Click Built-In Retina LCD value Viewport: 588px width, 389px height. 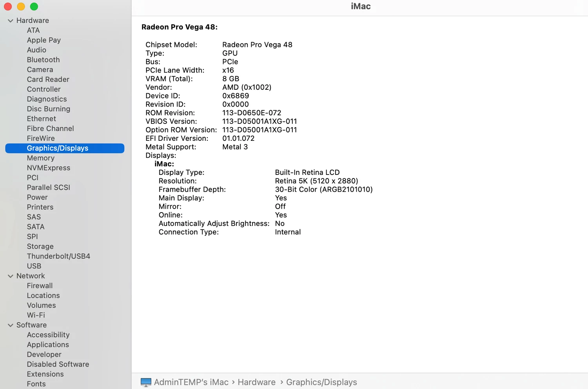click(x=307, y=173)
